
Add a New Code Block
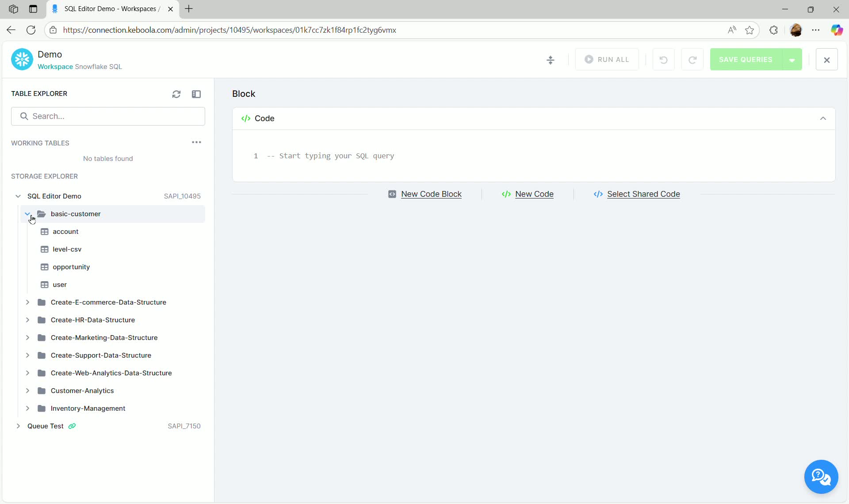[x=431, y=194]
